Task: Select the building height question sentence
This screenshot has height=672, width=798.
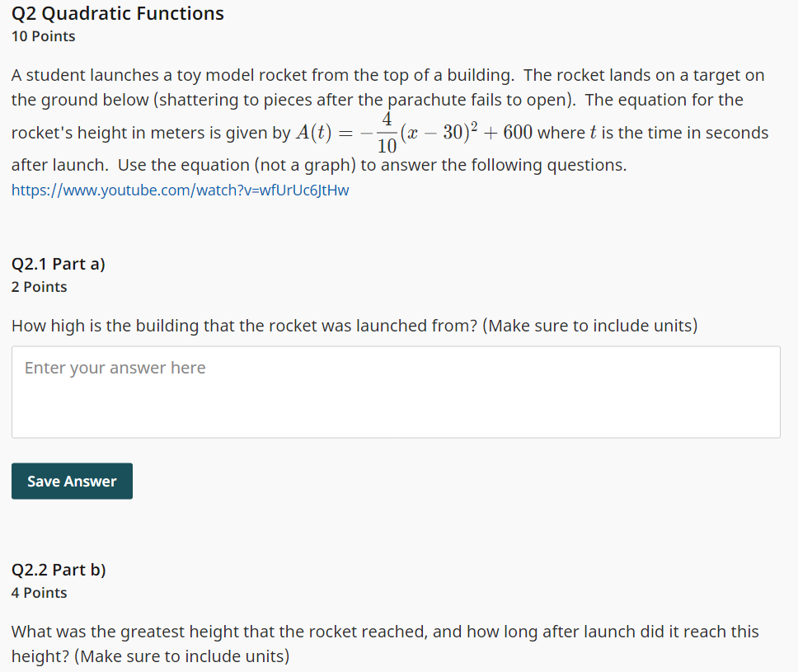Action: click(x=354, y=325)
